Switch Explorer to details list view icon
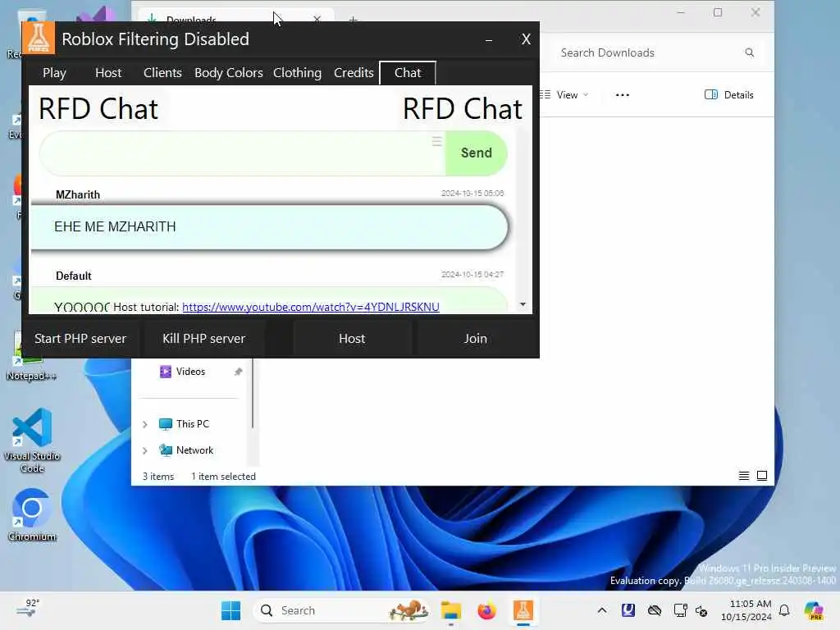Viewport: 840px width, 630px height. [x=744, y=476]
